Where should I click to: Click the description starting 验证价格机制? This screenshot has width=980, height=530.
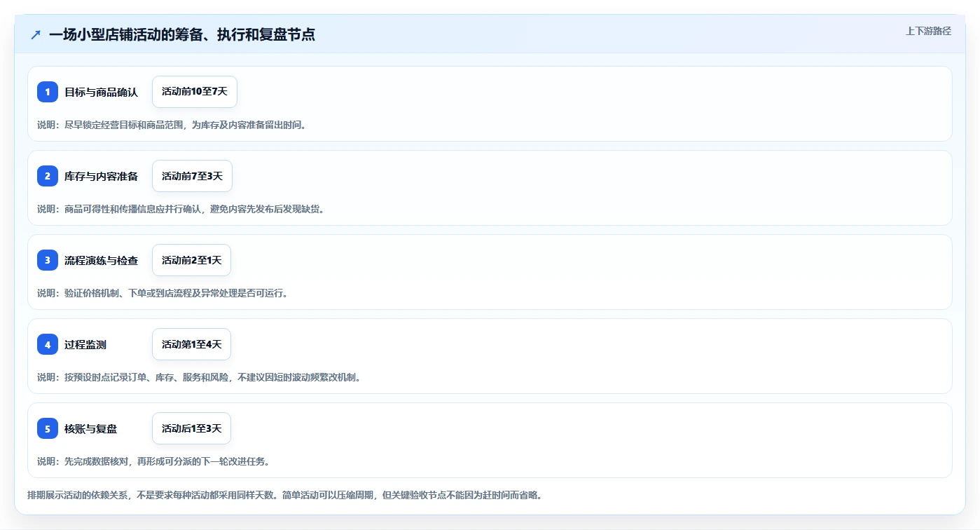[x=163, y=293]
